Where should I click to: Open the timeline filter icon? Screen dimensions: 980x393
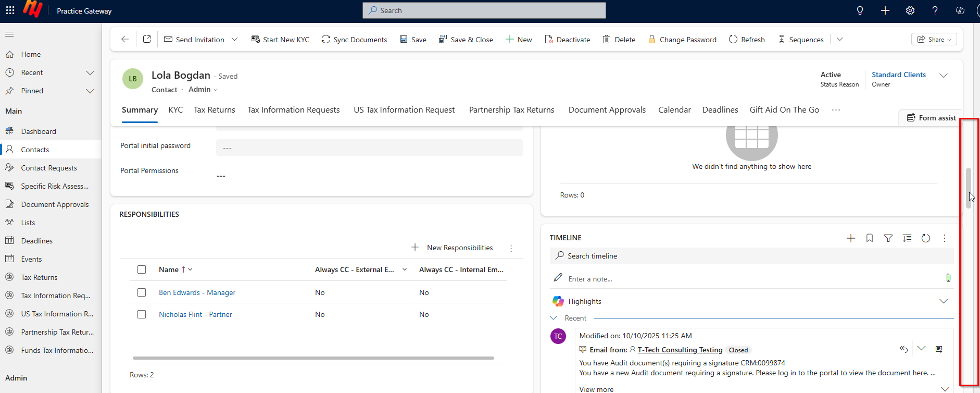pyautogui.click(x=888, y=238)
